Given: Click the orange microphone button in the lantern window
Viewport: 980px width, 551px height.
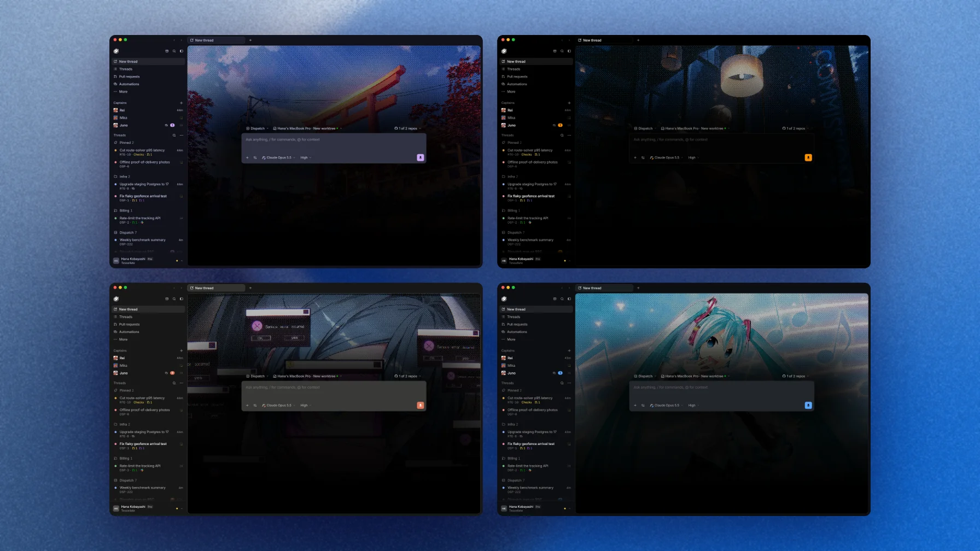Looking at the screenshot, I should click(x=808, y=157).
